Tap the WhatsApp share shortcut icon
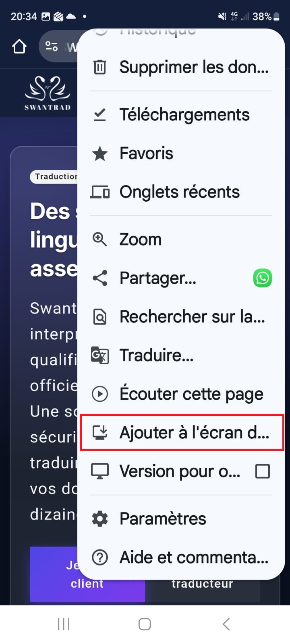 (x=263, y=278)
